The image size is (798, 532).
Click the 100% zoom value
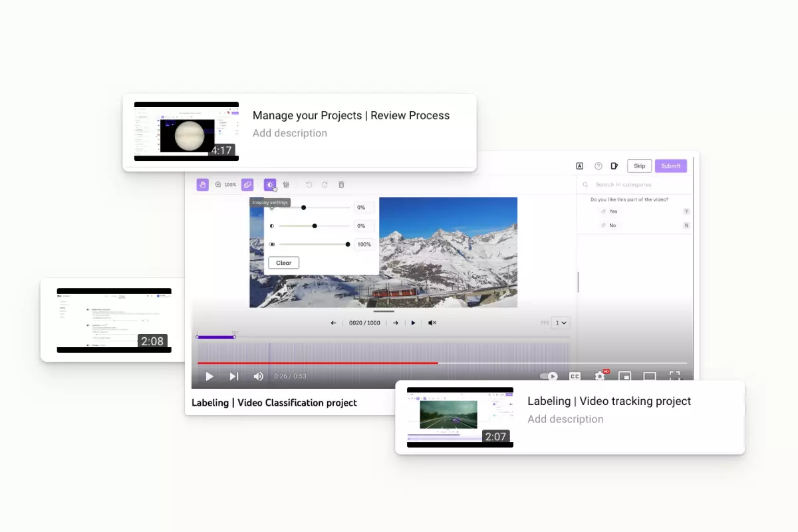[230, 185]
